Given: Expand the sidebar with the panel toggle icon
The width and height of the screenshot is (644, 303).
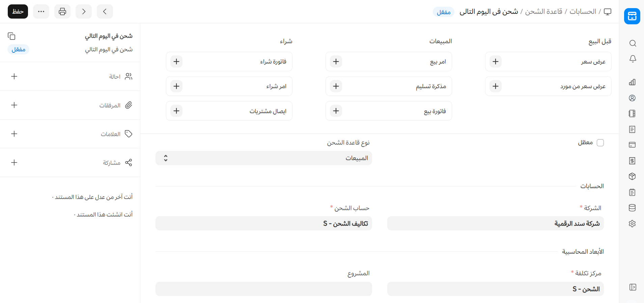Looking at the screenshot, I should click(x=633, y=287).
